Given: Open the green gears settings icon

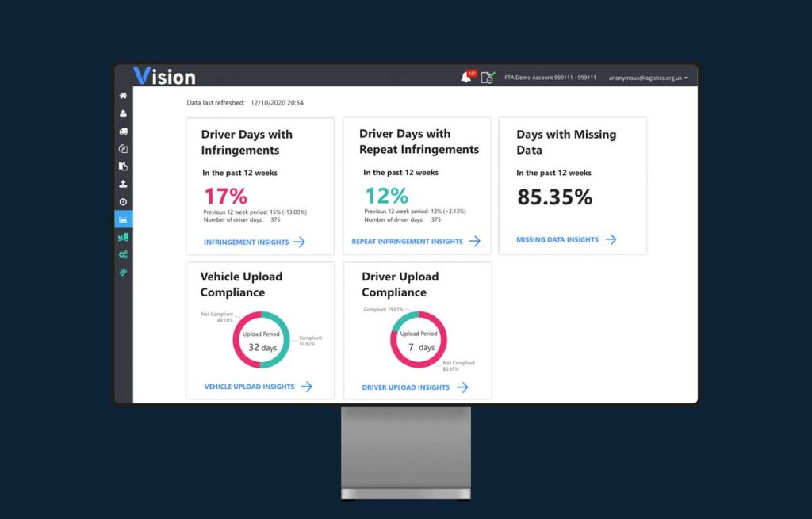Looking at the screenshot, I should tap(123, 254).
